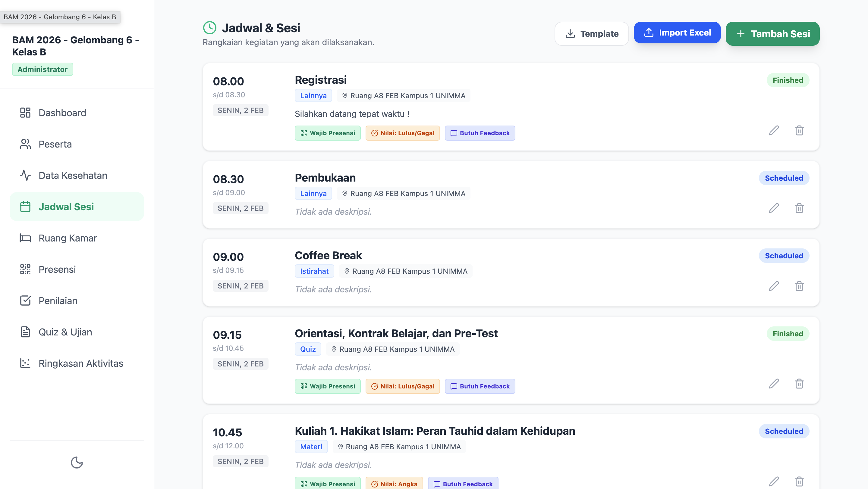The width and height of the screenshot is (868, 489).
Task: Click Butuh Feedback badge on Orientasi session
Action: coord(480,386)
